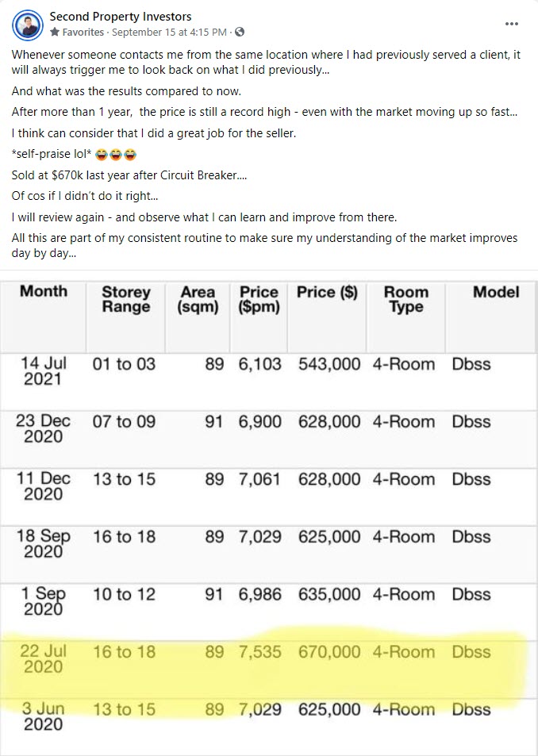Click the Month column header
Screen dimensions: 538x756
click(44, 291)
